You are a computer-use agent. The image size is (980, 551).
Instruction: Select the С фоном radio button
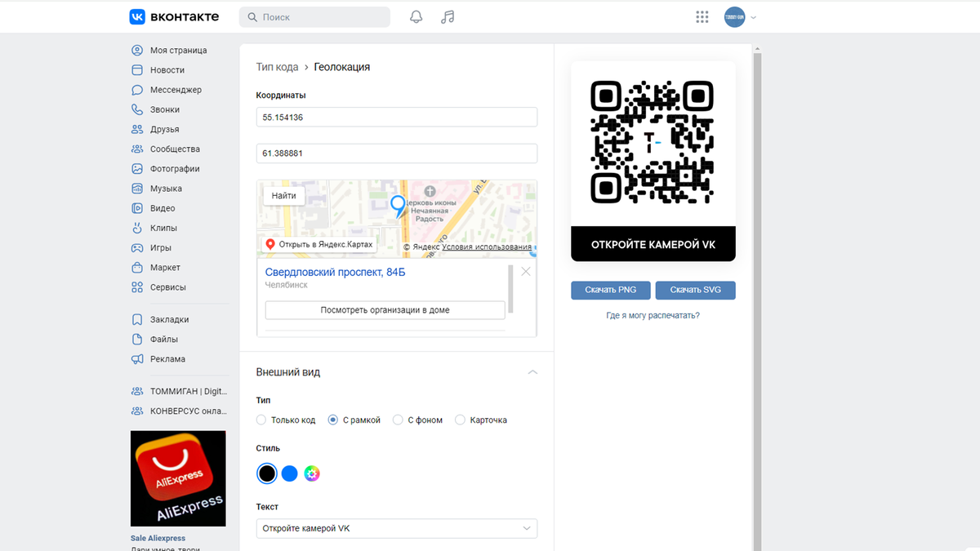[x=398, y=420]
